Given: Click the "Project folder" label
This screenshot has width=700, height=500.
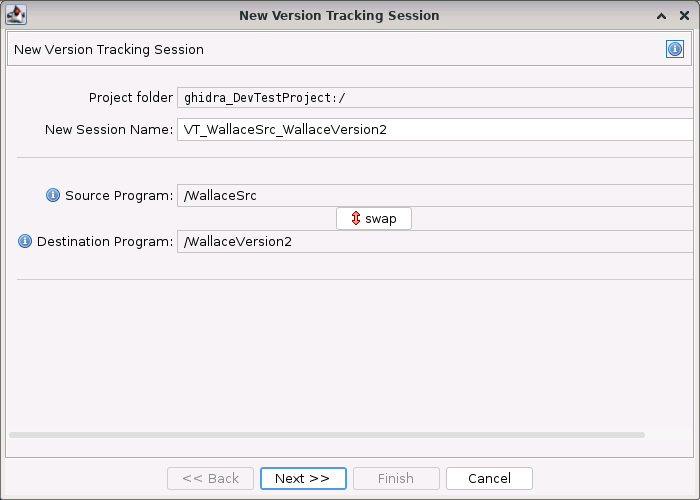Looking at the screenshot, I should [x=131, y=98].
